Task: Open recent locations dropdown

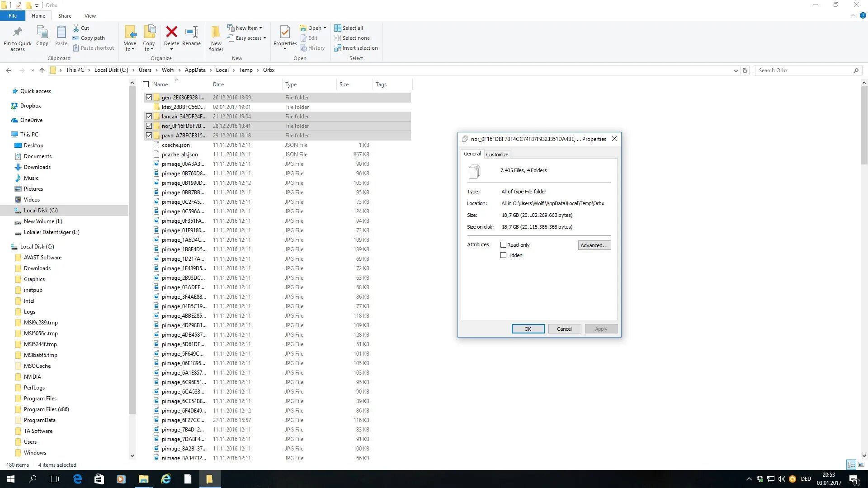Action: pos(33,70)
